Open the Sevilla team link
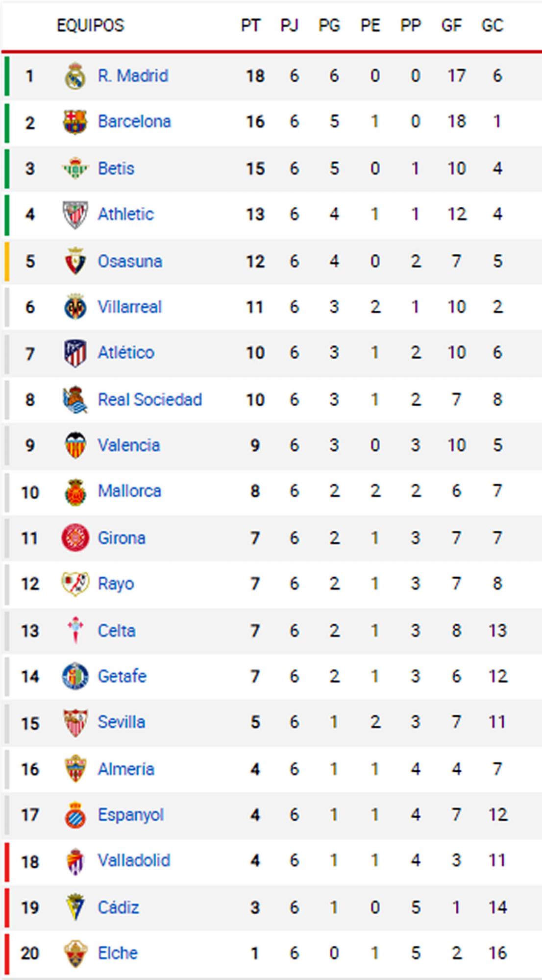This screenshot has height=980, width=542. point(122,722)
